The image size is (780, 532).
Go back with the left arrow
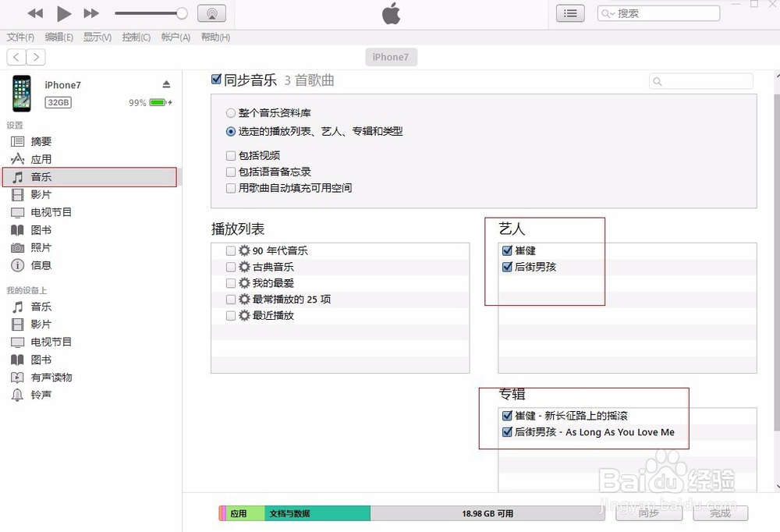pyautogui.click(x=16, y=57)
